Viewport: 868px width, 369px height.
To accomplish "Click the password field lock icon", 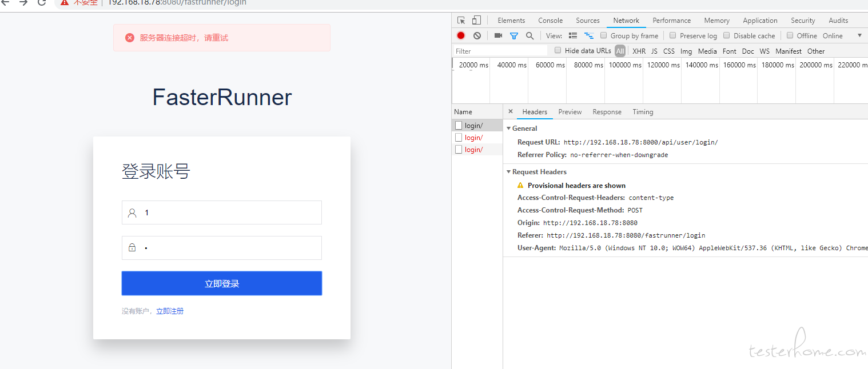I will (132, 248).
